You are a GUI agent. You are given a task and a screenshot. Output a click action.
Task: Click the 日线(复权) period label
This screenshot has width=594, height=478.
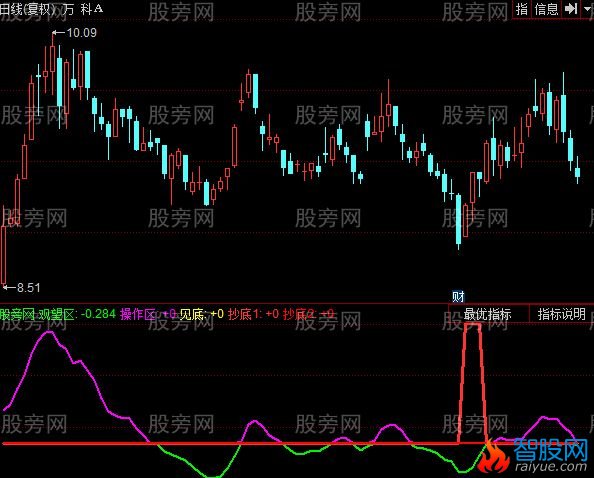[28, 9]
